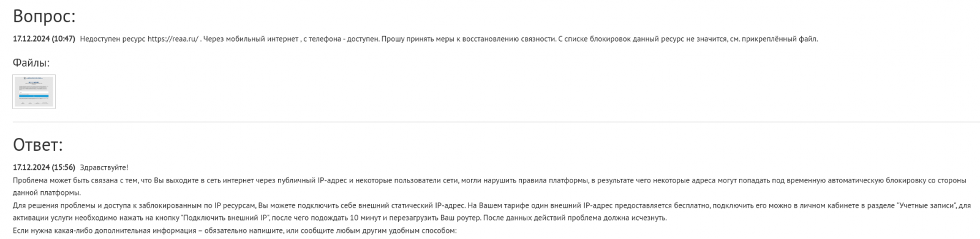Click the line starting "Проблема может быть связана"
Screen dimensions: 980x239
[x=489, y=180]
